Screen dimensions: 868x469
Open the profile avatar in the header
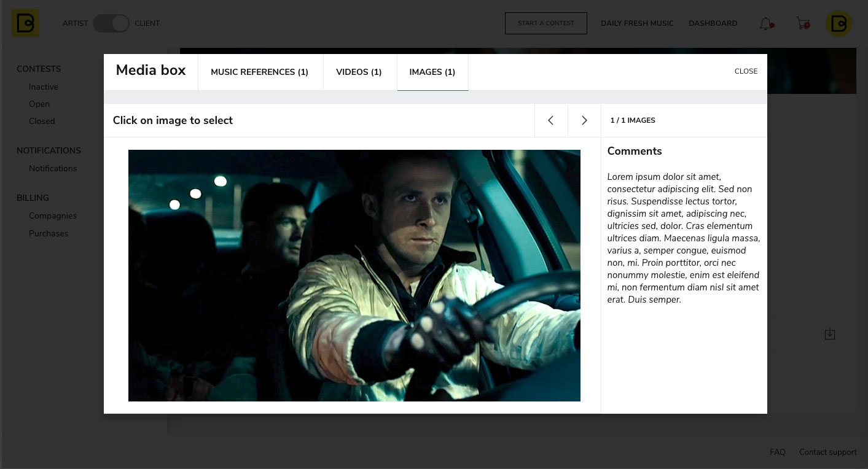coord(839,23)
